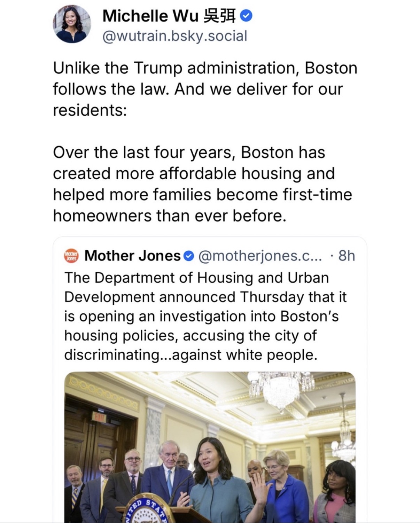Click the word "residents:" in the post
The width and height of the screenshot is (420, 523).
pyautogui.click(x=90, y=110)
